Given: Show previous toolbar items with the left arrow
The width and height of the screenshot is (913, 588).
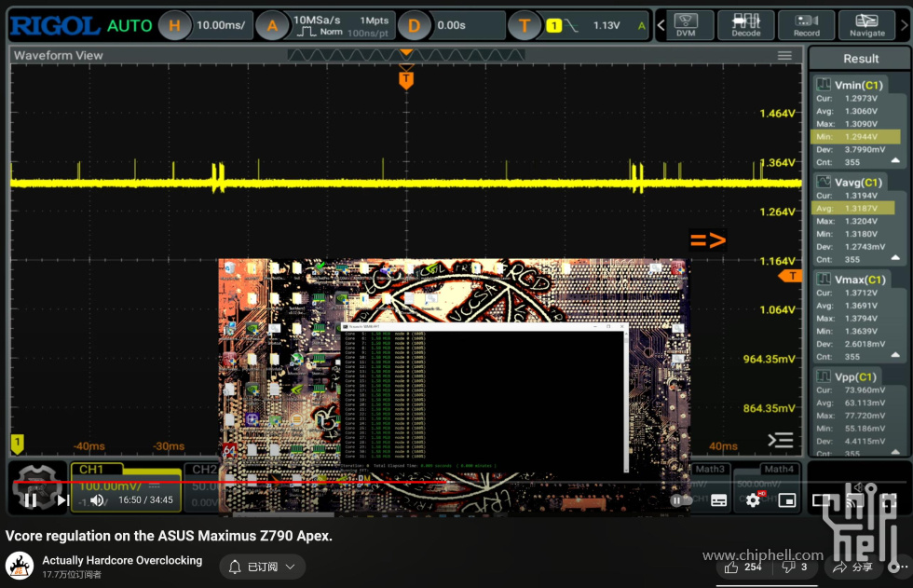Looking at the screenshot, I should [661, 25].
